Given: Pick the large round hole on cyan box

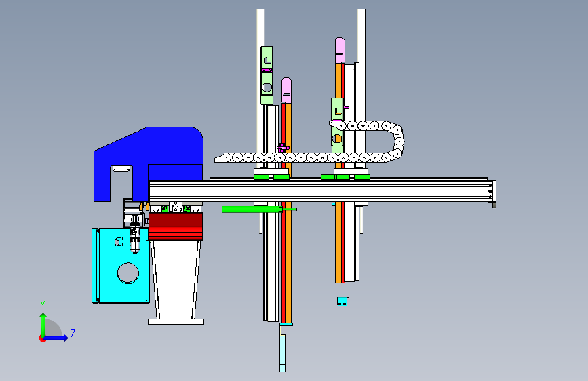Looking at the screenshot, I should [128, 273].
